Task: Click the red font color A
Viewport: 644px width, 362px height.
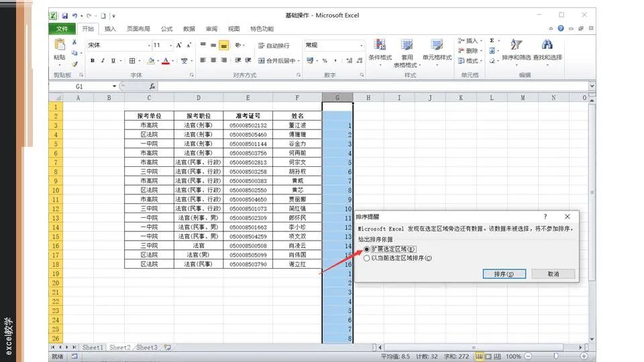Action: 166,61
